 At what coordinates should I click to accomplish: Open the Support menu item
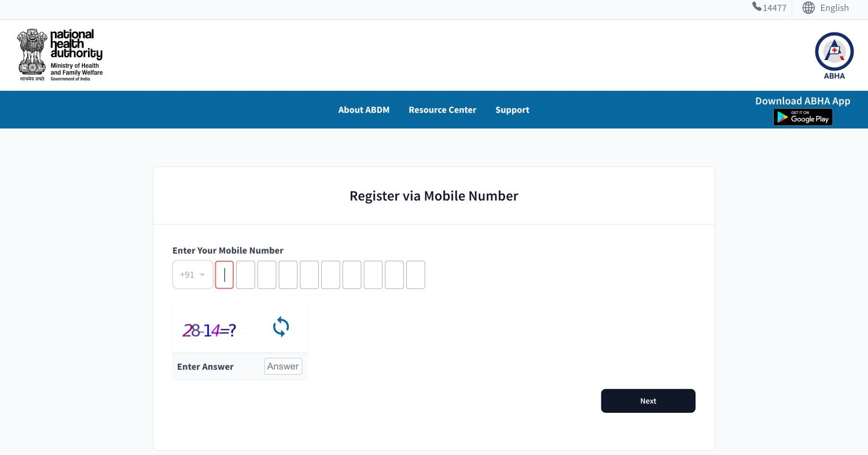512,110
